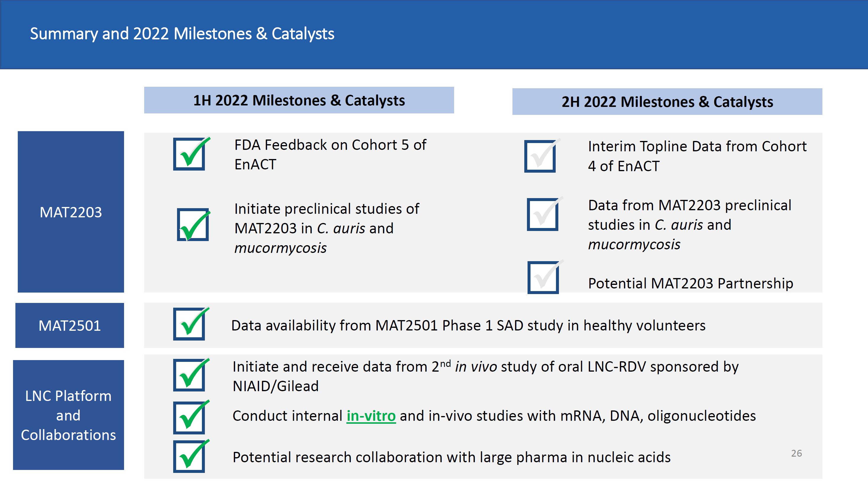Click the slide title Summary and 2022 Milestones
The width and height of the screenshot is (868, 488).
click(182, 34)
